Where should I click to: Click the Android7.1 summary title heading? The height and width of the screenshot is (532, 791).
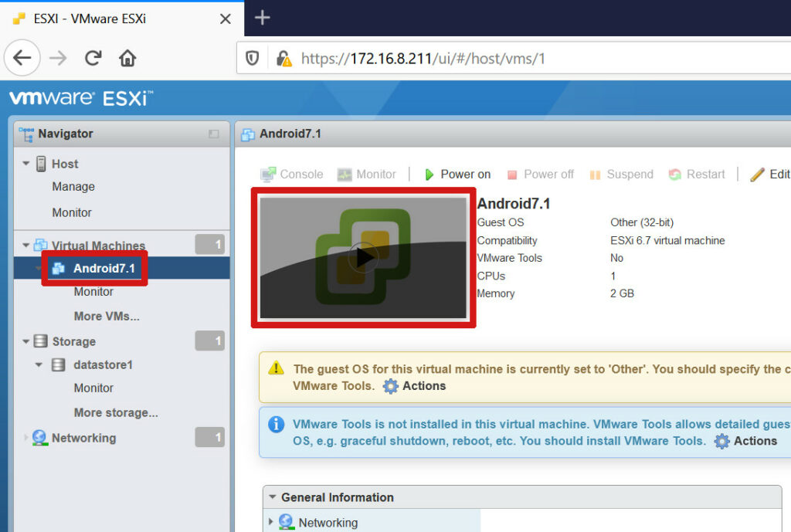[514, 204]
